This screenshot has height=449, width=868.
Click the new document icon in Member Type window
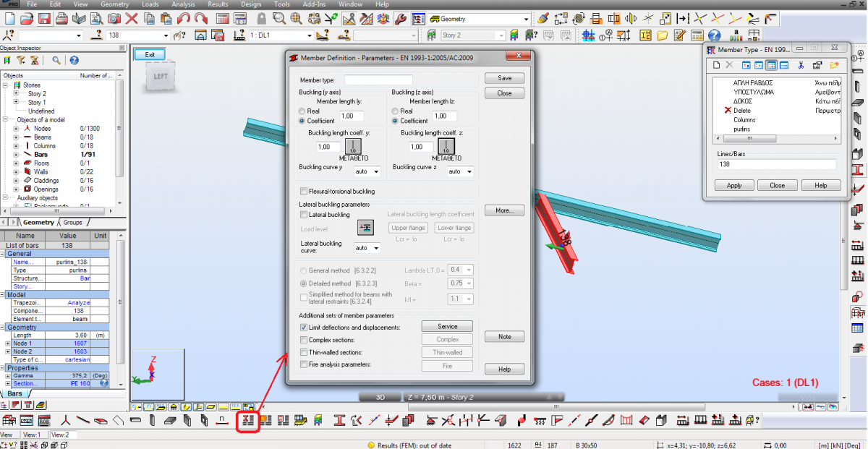716,65
